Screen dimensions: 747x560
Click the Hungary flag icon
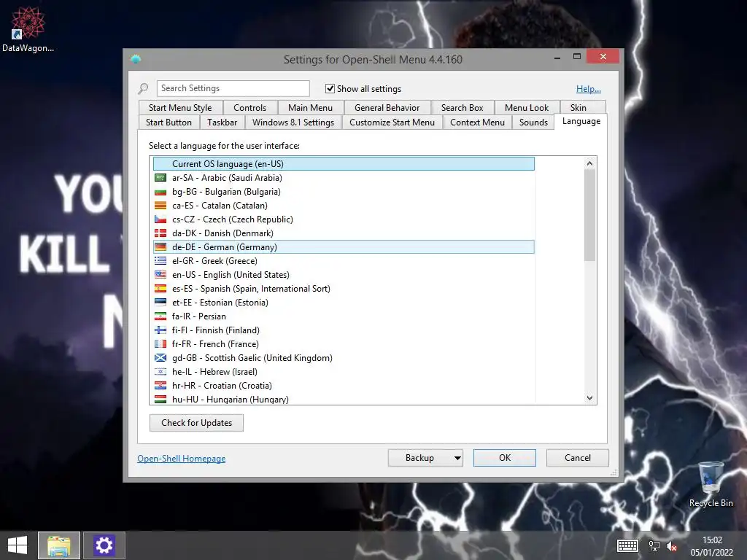[160, 399]
